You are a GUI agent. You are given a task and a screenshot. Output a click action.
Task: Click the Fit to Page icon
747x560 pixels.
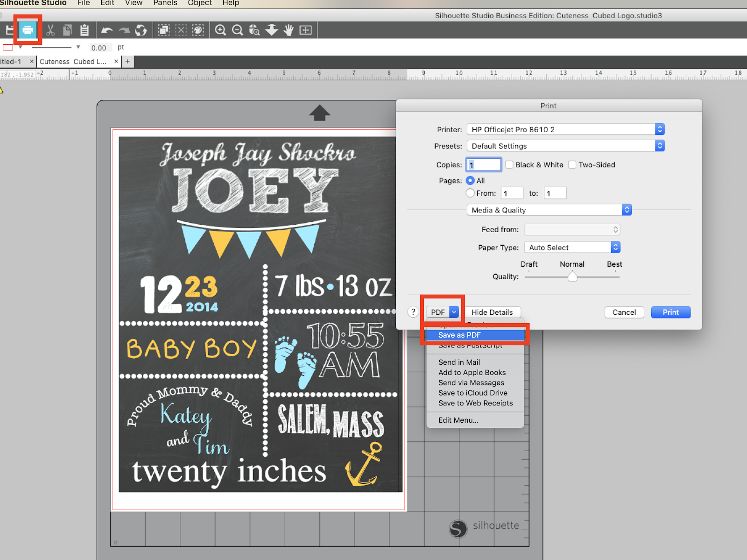(305, 29)
